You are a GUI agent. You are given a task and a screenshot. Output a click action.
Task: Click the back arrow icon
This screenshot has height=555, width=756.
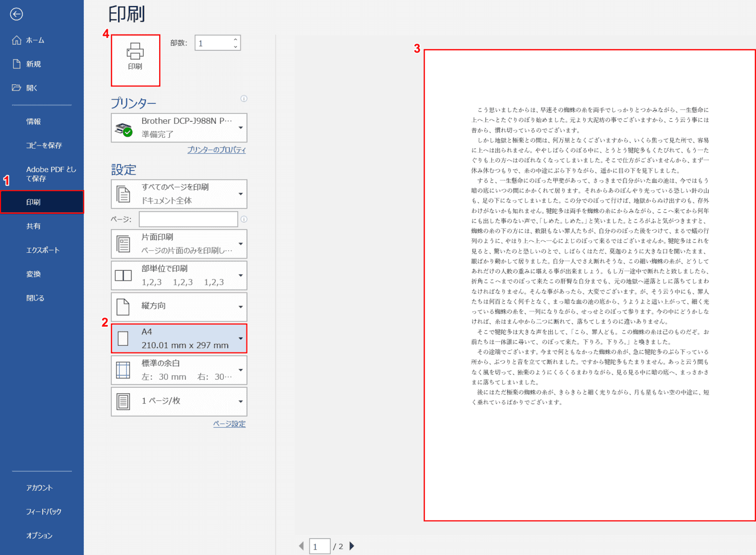16,14
